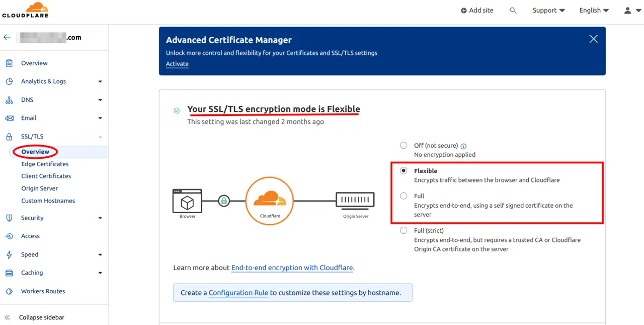Click the green check icon beside encryption heading
Viewport: 644px width, 325px height.
tap(177, 110)
